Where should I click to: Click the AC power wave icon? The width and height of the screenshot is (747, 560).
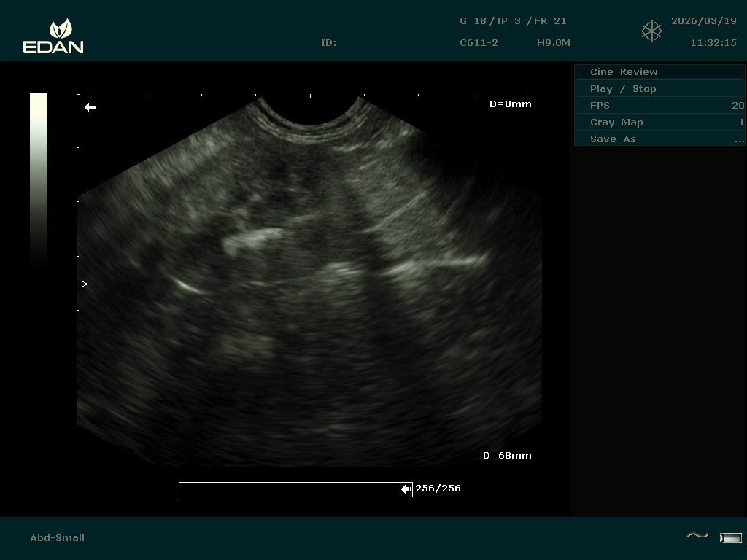[x=697, y=537]
